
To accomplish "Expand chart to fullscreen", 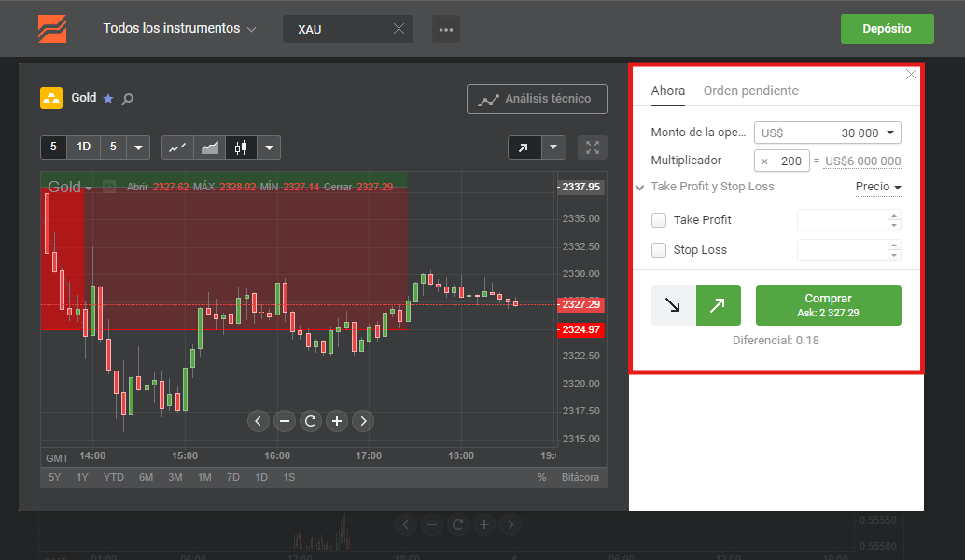I will [593, 147].
